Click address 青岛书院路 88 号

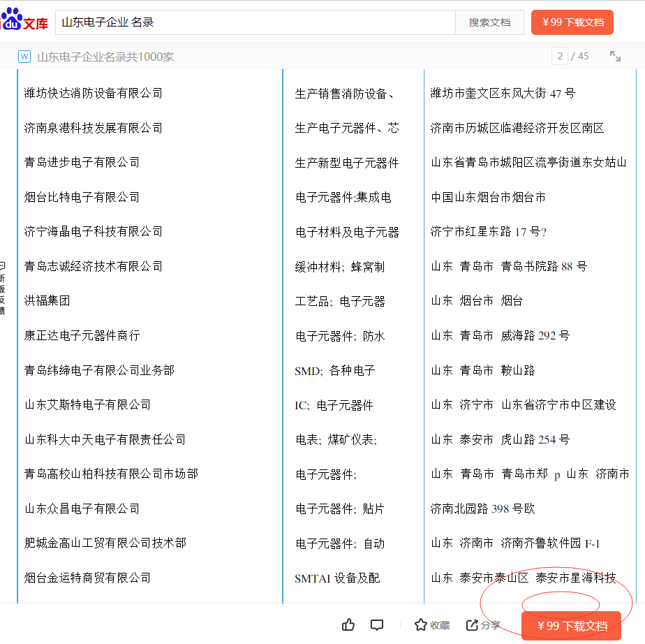tap(544, 266)
